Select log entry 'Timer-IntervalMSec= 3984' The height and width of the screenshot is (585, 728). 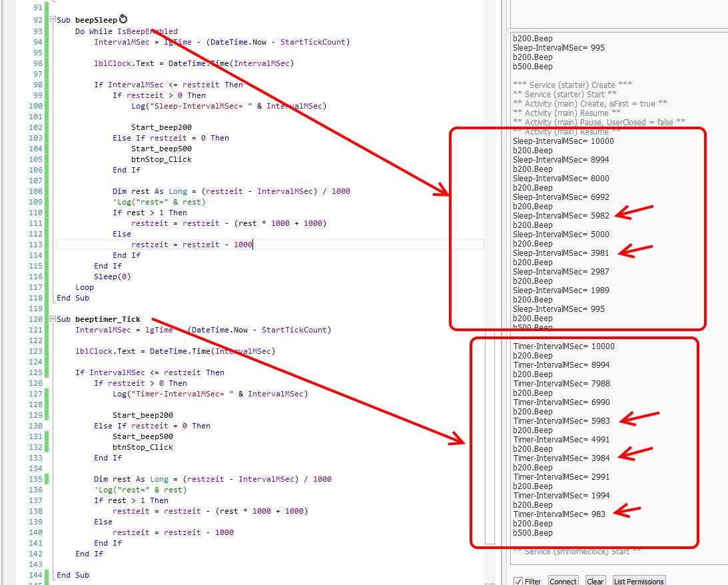(561, 458)
